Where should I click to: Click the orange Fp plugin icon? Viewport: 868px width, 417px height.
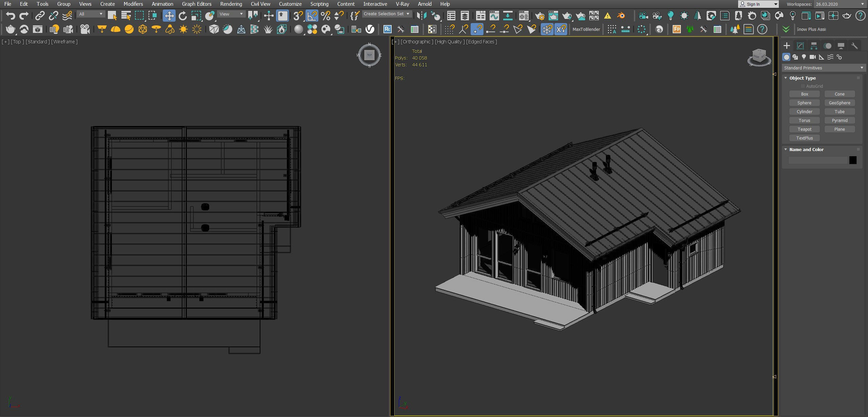click(x=676, y=29)
